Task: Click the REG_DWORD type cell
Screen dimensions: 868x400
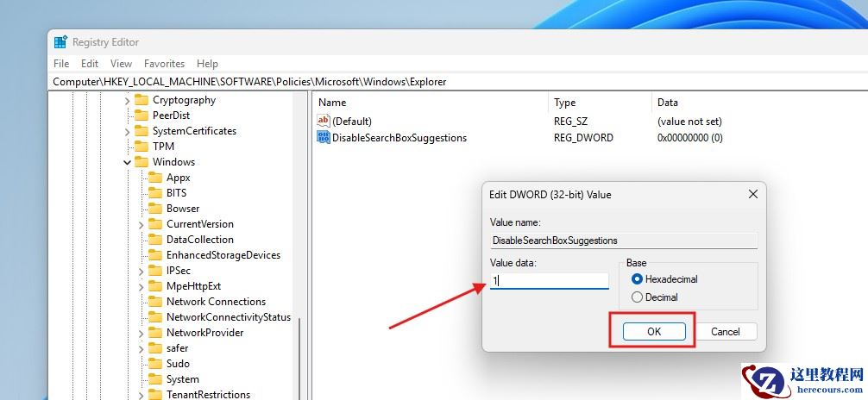Action: [583, 138]
